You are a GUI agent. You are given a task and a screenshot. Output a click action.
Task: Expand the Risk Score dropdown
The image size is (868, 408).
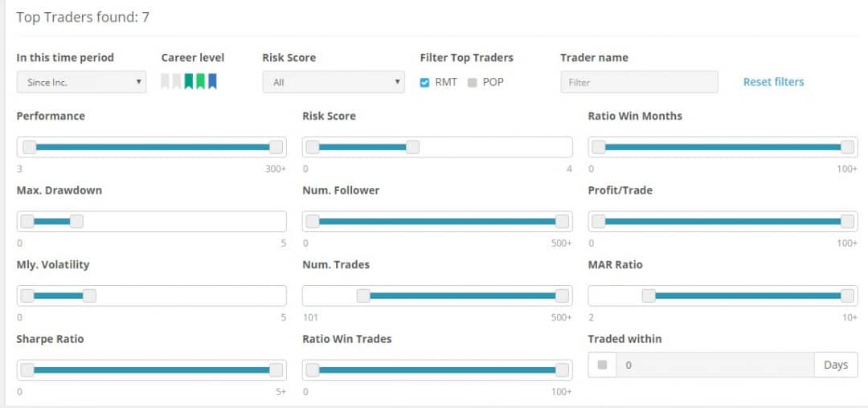(x=334, y=82)
